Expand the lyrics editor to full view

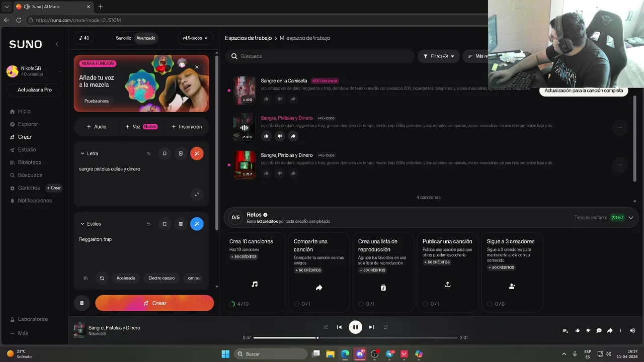pos(197,195)
